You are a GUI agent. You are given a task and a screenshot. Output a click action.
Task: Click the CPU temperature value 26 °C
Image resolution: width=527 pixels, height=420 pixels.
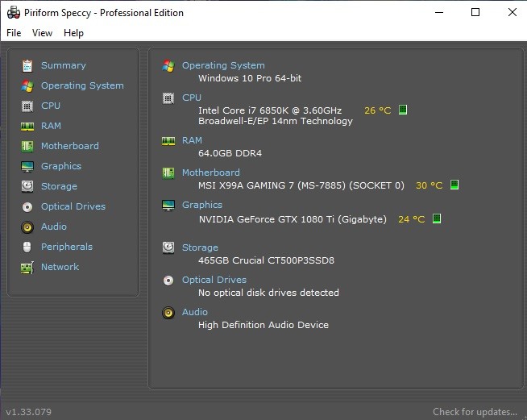coord(377,110)
